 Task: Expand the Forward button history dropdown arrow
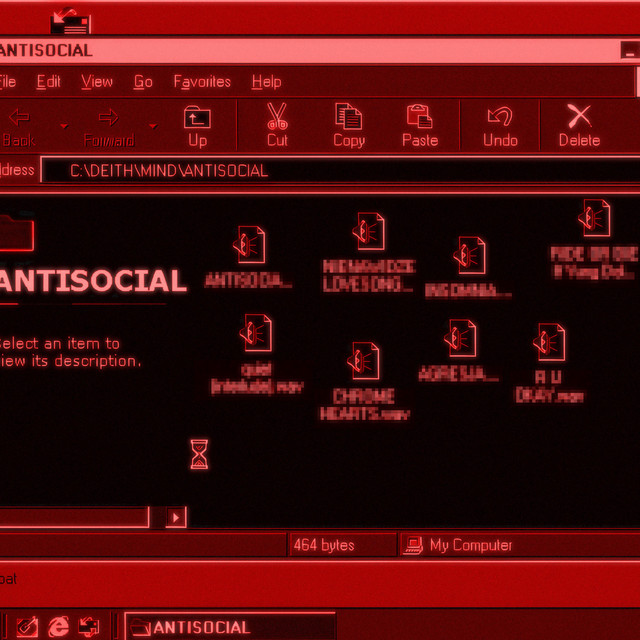point(153,126)
